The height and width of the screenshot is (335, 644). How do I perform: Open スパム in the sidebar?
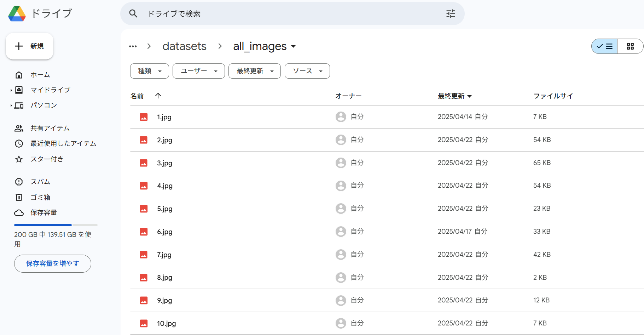[40, 182]
